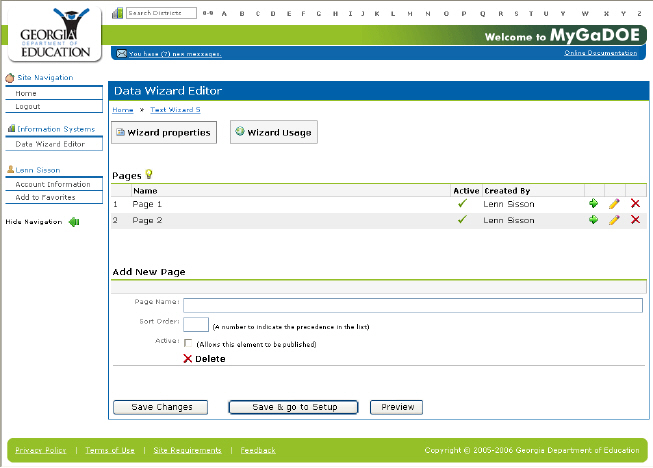Filter districts by 0-9

[x=208, y=13]
